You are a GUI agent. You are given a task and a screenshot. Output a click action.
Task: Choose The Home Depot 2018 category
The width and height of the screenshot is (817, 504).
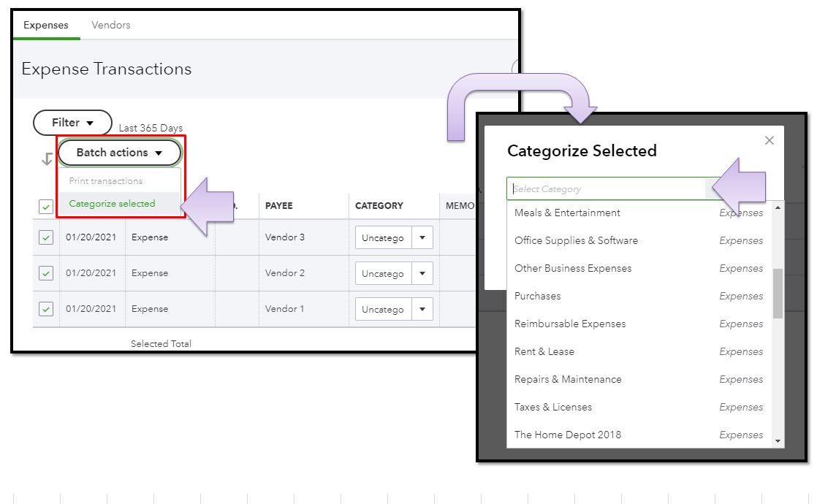point(568,435)
